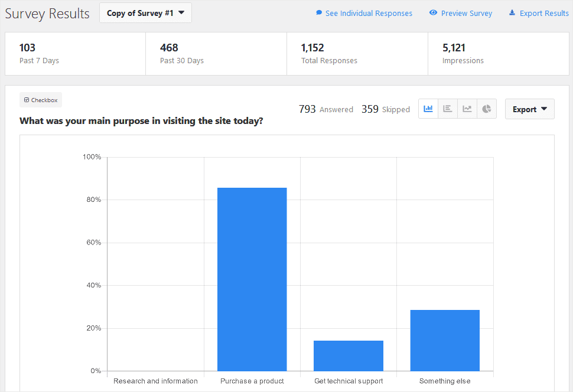
Task: Click the Preview Survey link
Action: [465, 12]
